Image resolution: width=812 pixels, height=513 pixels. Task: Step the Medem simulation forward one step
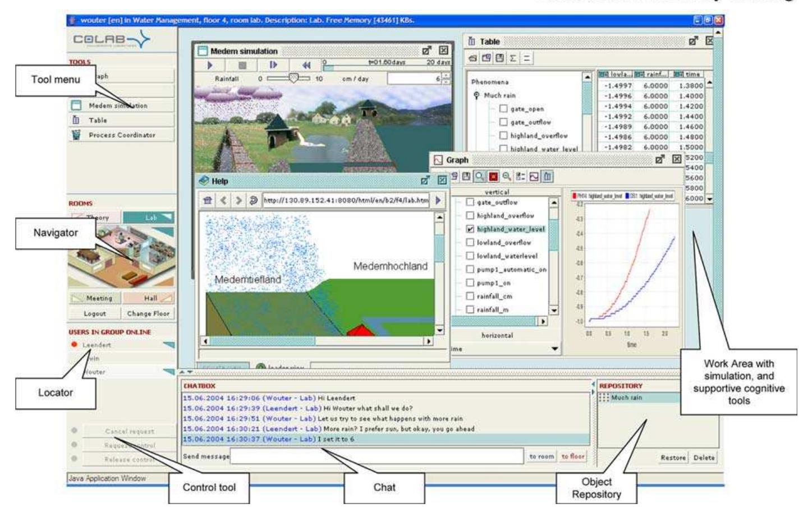(274, 65)
